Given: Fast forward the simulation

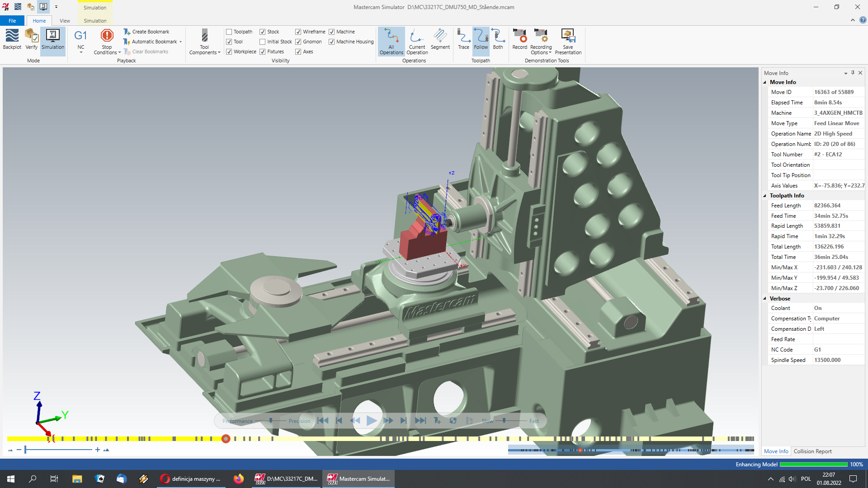Looking at the screenshot, I should point(388,421).
